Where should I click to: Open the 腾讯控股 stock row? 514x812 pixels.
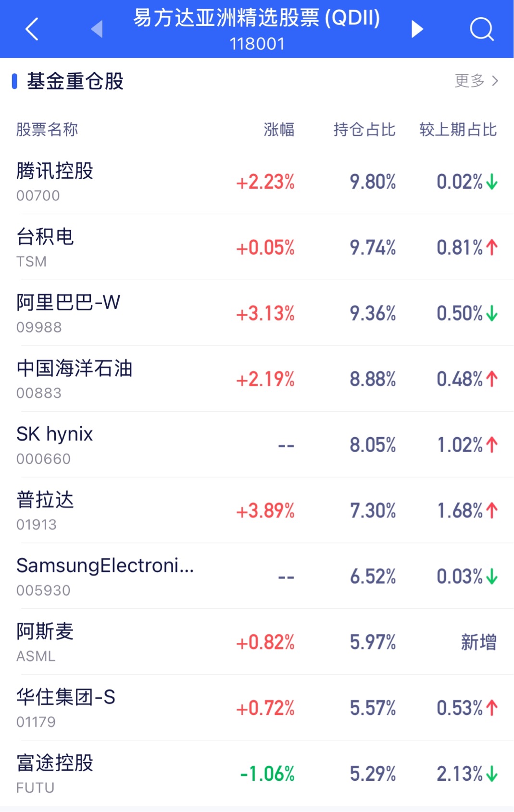coord(257,182)
